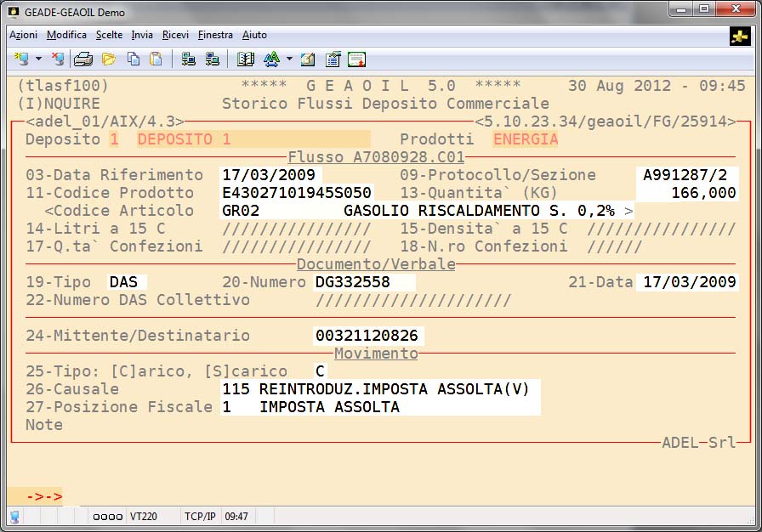The width and height of the screenshot is (762, 532).
Task: Click the new connection toolbar icon
Action: pos(22,59)
